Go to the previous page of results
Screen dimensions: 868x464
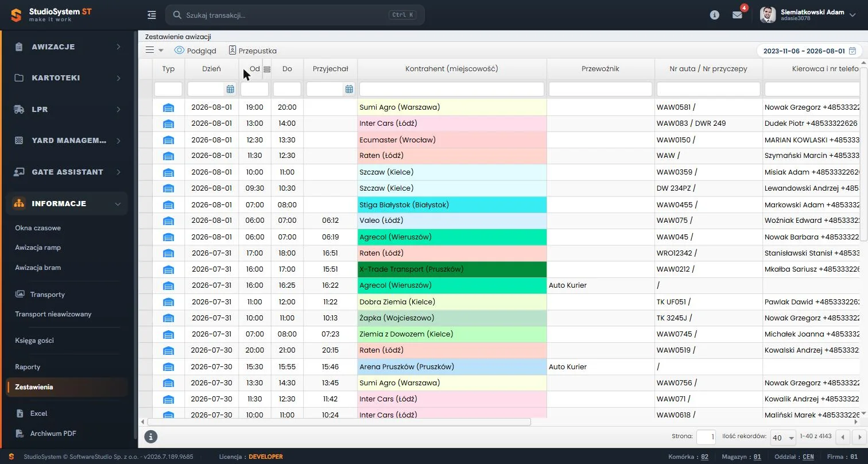tap(843, 438)
